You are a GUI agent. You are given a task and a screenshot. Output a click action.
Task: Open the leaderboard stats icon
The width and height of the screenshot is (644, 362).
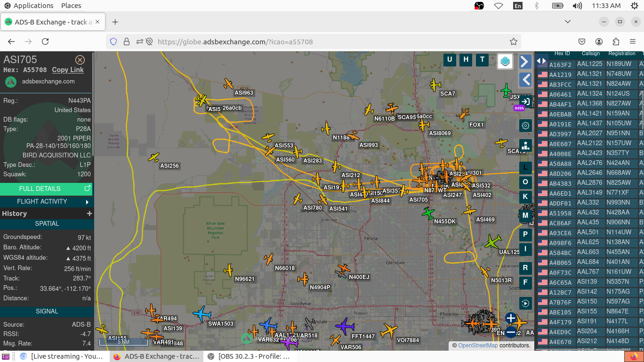click(x=525, y=145)
